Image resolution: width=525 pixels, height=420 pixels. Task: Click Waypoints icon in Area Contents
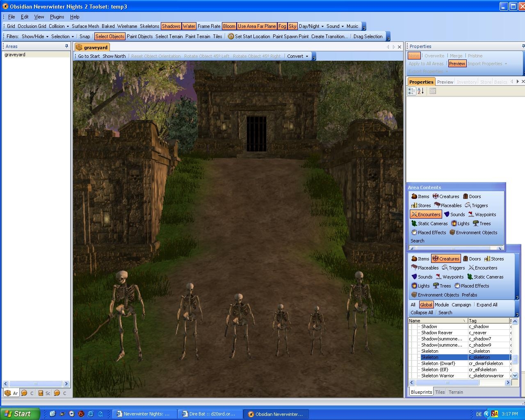(471, 215)
